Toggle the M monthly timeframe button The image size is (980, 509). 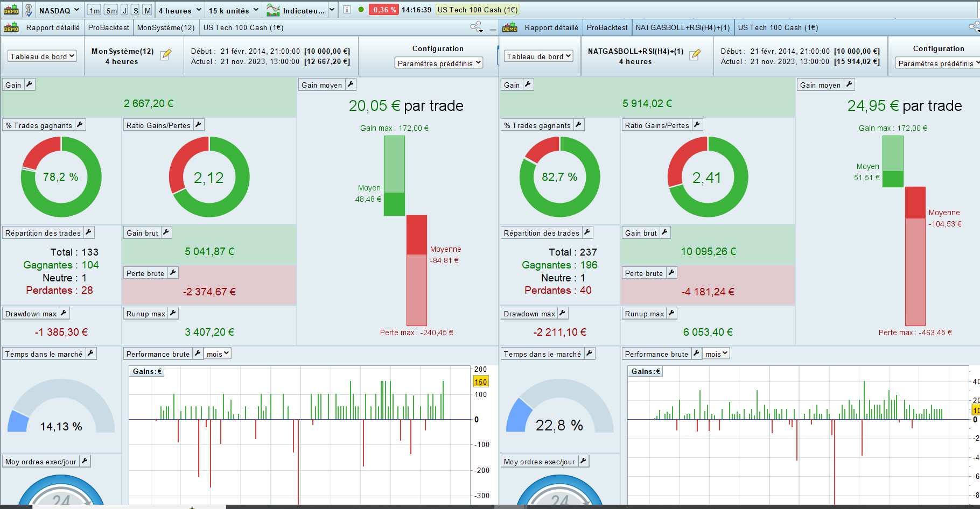pyautogui.click(x=147, y=10)
